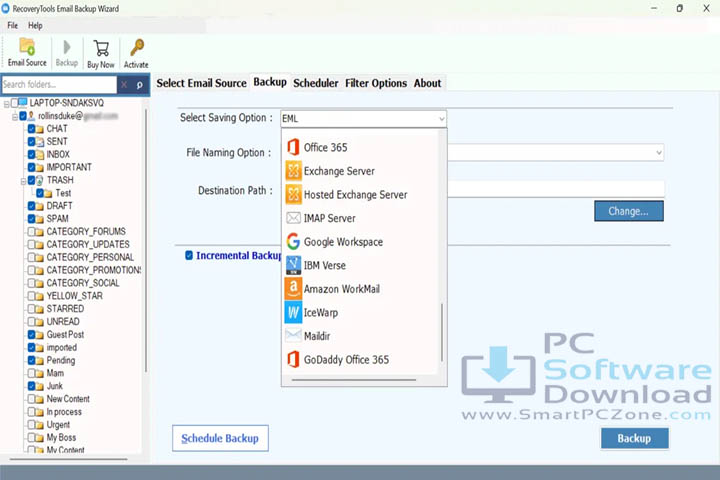Click the Activate key icon
The height and width of the screenshot is (480, 720).
click(136, 48)
